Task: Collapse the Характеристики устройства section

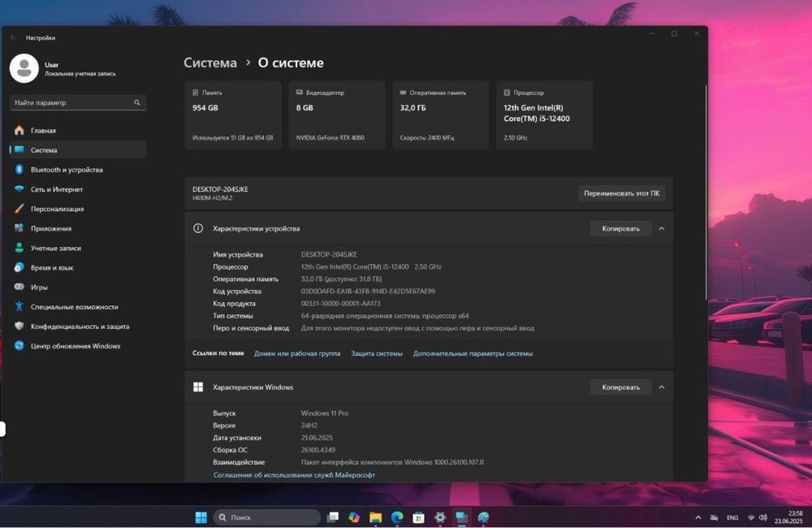Action: [662, 229]
